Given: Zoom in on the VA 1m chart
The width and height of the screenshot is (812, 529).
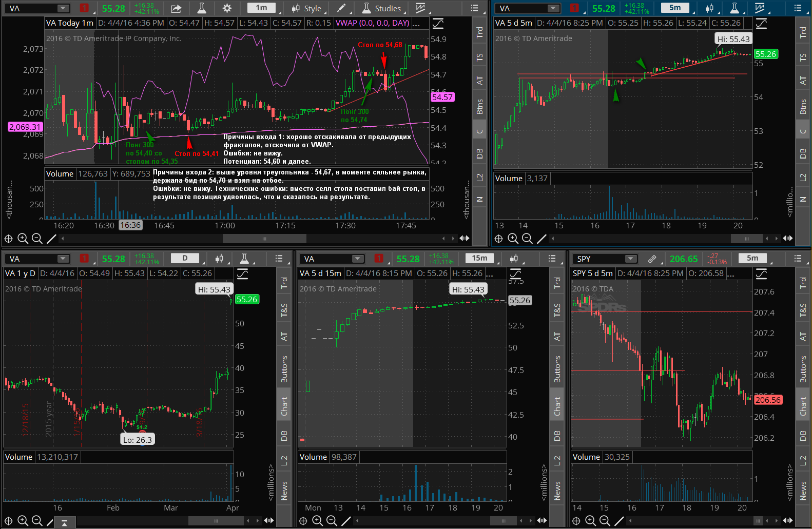Looking at the screenshot, I should click(x=23, y=239).
